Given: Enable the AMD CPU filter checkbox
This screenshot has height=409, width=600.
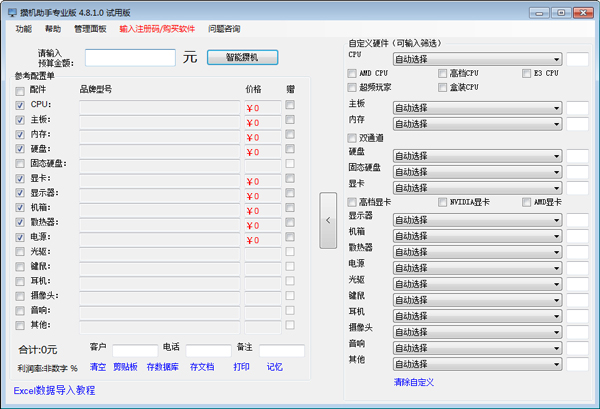Looking at the screenshot, I should coord(352,73).
